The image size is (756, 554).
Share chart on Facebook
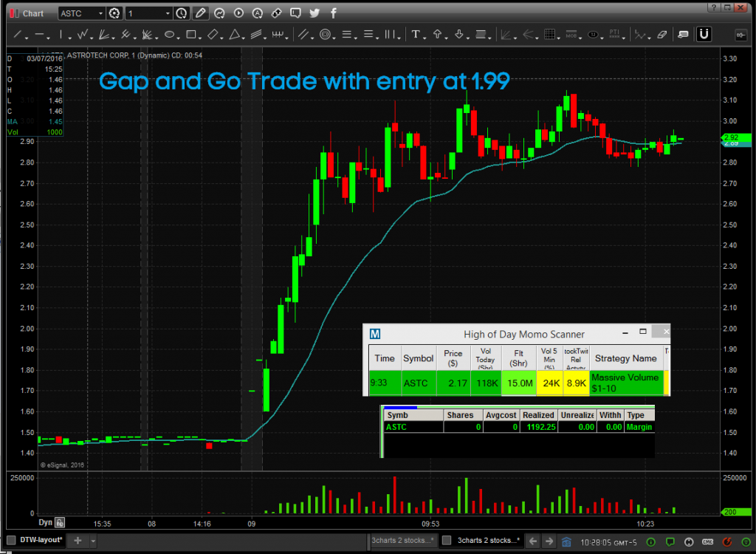click(x=333, y=13)
